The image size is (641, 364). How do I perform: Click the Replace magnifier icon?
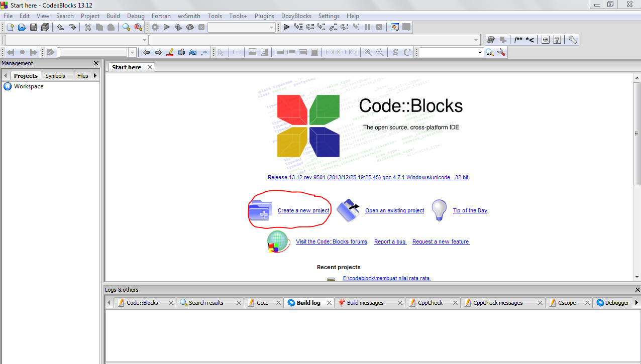138,27
